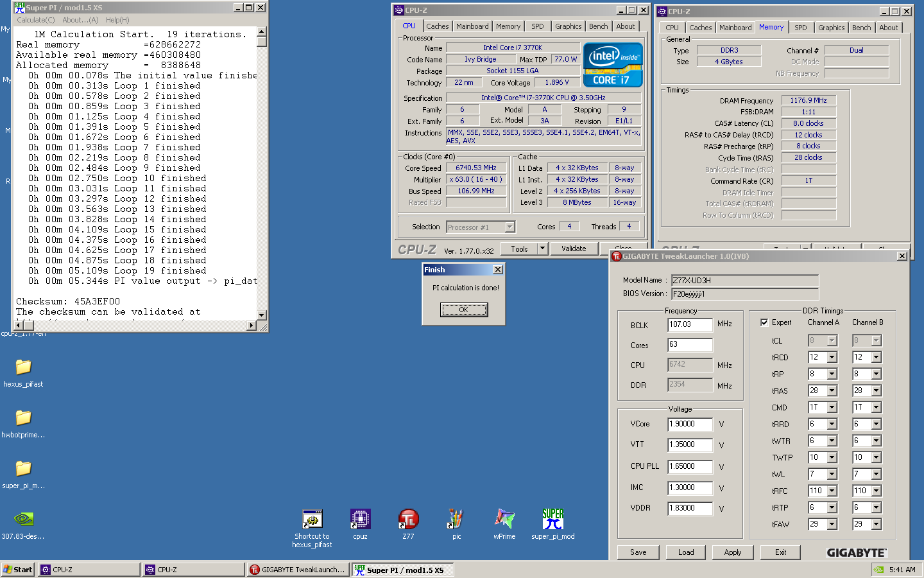Viewport: 924px width, 578px height.
Task: Open About menu in Super PI
Action: tap(81, 20)
